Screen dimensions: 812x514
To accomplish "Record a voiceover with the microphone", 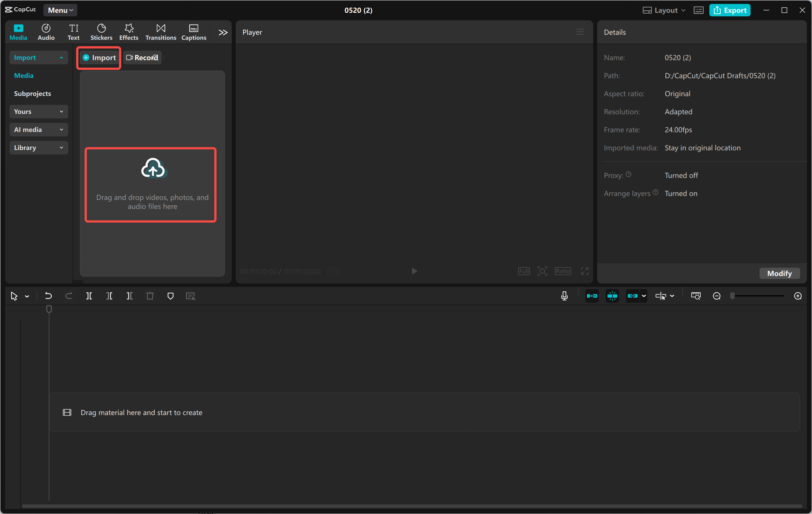I will [564, 296].
